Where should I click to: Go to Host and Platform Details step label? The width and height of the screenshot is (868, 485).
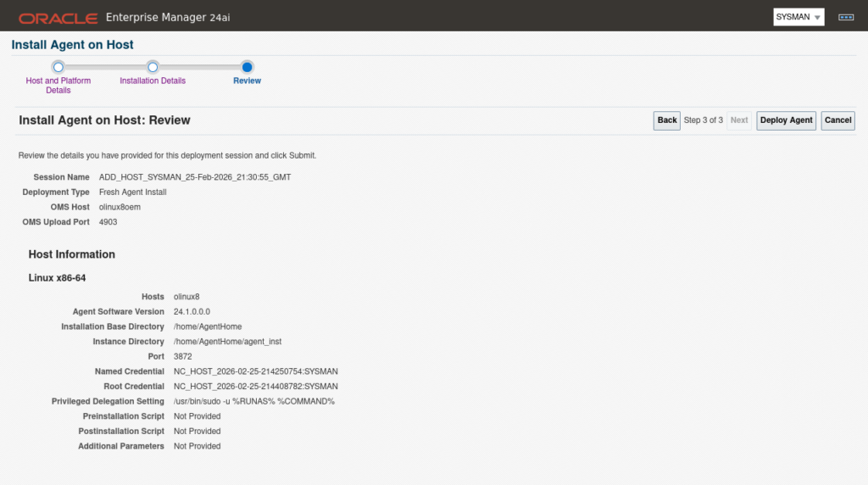tap(58, 85)
